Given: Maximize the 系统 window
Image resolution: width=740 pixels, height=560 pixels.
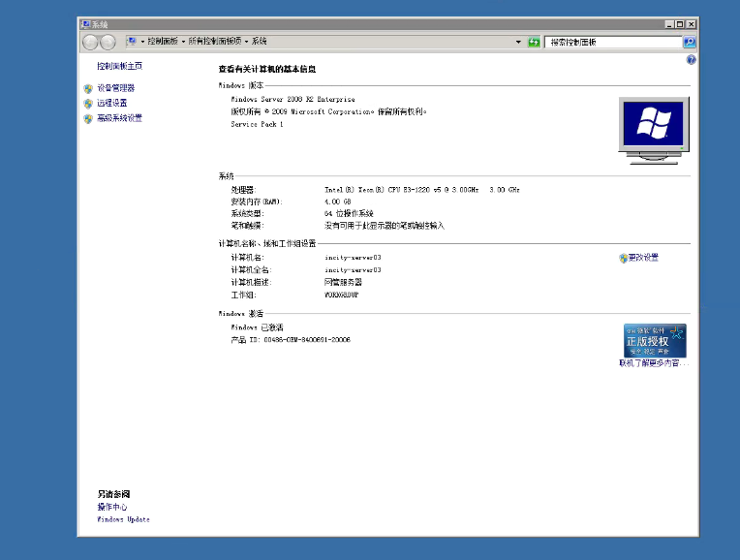Looking at the screenshot, I should 680,24.
